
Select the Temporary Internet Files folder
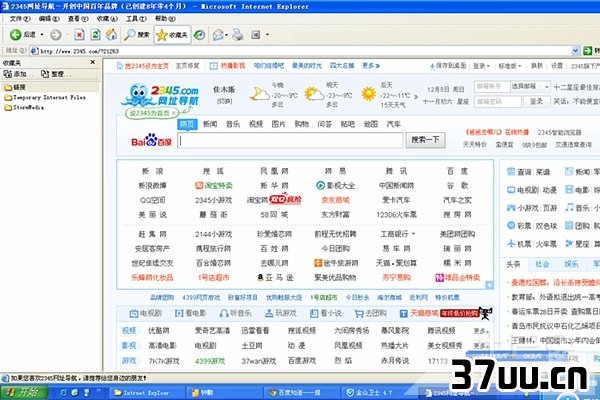click(45, 98)
